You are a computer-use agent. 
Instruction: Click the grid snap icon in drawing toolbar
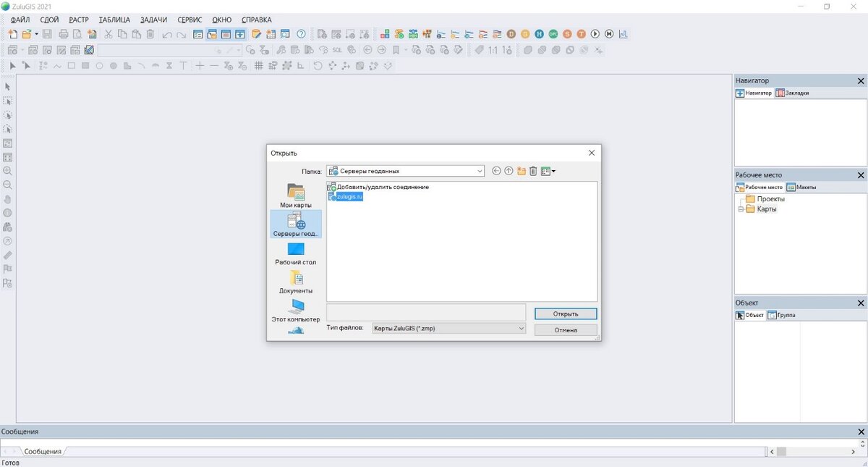coord(258,66)
